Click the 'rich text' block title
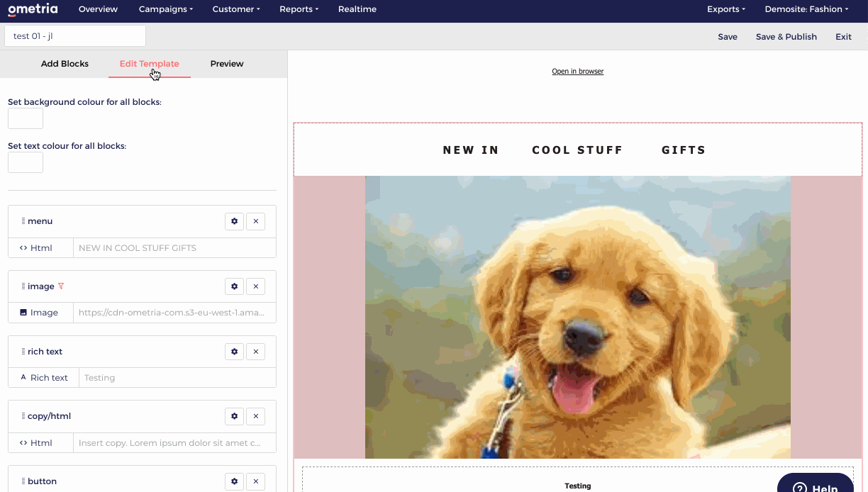 (45, 352)
